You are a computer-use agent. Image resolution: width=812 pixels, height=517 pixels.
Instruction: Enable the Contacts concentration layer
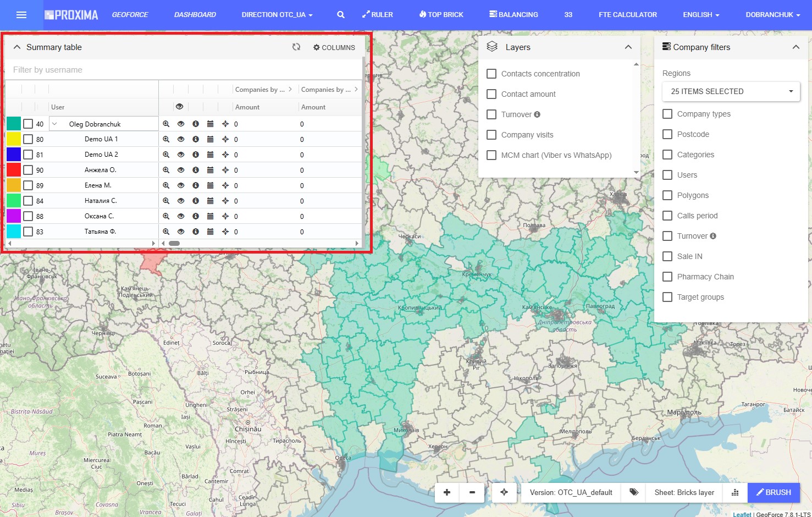click(491, 74)
